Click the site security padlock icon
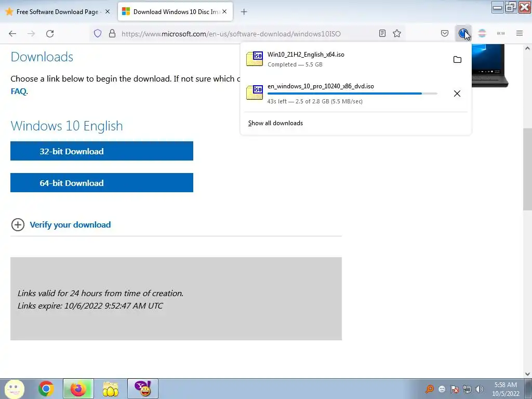 click(x=112, y=34)
